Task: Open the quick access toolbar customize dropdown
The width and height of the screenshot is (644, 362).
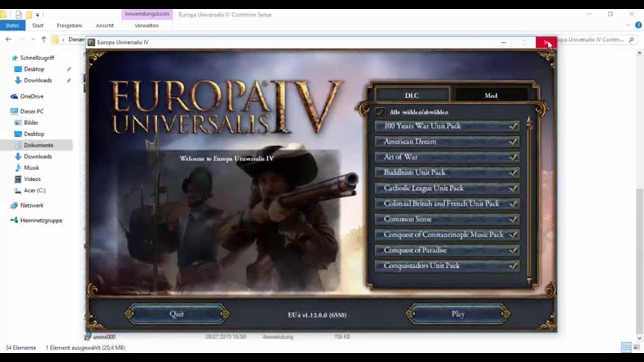Action: click(x=38, y=15)
